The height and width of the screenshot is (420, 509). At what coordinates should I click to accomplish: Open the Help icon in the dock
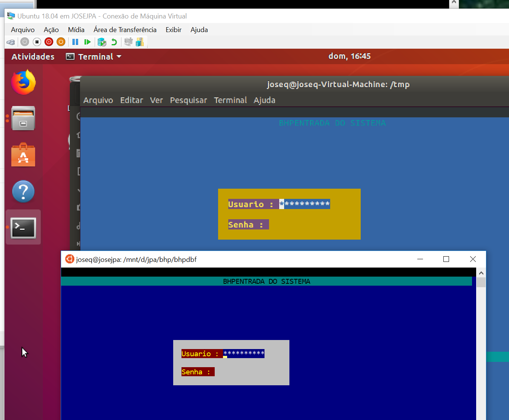pos(23,191)
